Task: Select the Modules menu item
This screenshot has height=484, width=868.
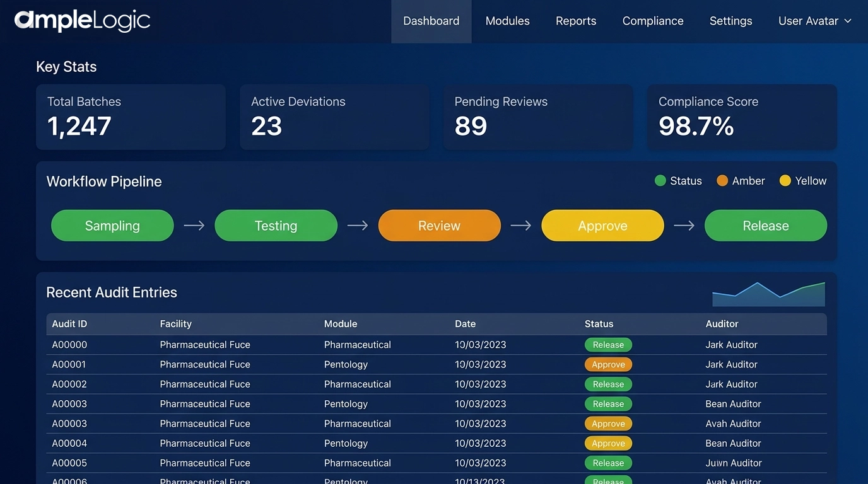Action: click(x=507, y=21)
